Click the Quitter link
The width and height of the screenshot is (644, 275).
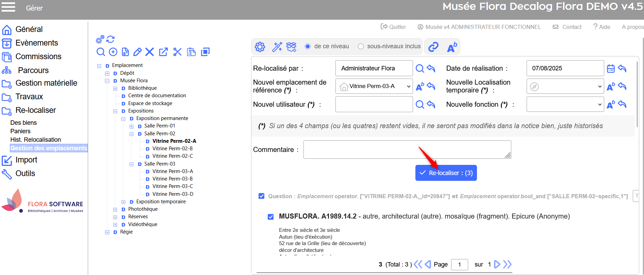click(x=393, y=27)
